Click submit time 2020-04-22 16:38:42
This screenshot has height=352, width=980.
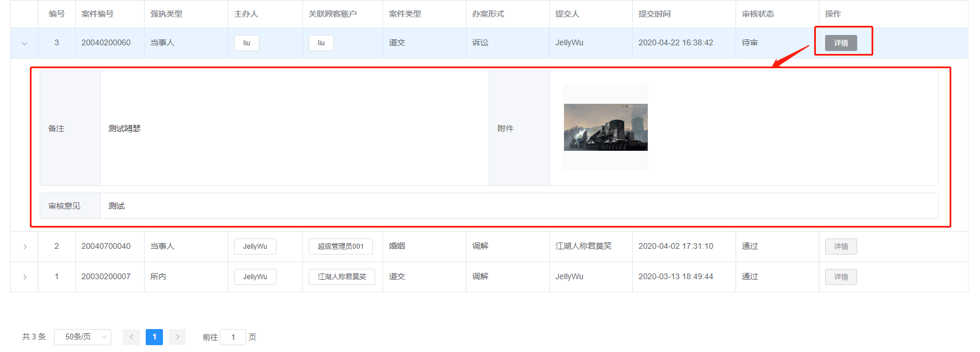coord(676,42)
